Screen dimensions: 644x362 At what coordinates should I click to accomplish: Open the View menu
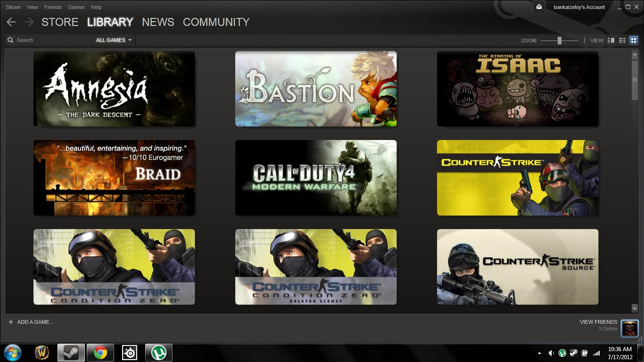pos(33,7)
